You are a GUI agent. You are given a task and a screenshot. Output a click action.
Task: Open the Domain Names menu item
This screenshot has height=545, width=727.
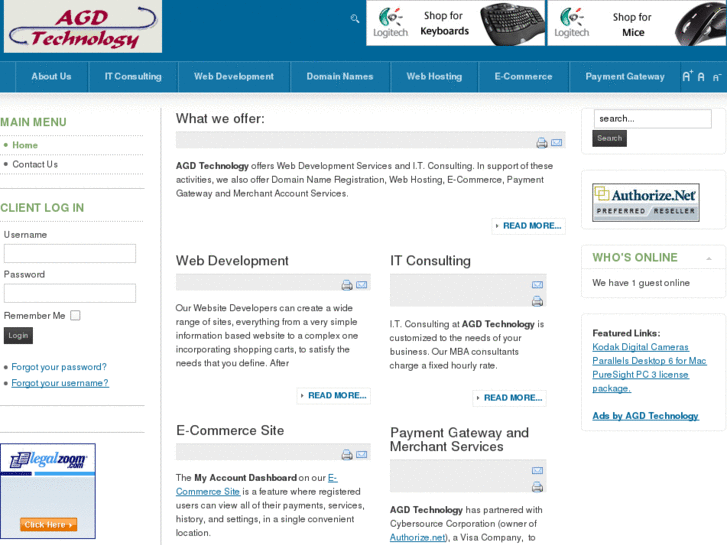pyautogui.click(x=340, y=77)
